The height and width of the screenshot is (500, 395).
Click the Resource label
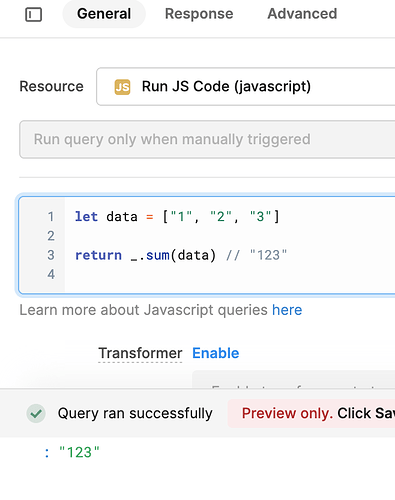[51, 87]
